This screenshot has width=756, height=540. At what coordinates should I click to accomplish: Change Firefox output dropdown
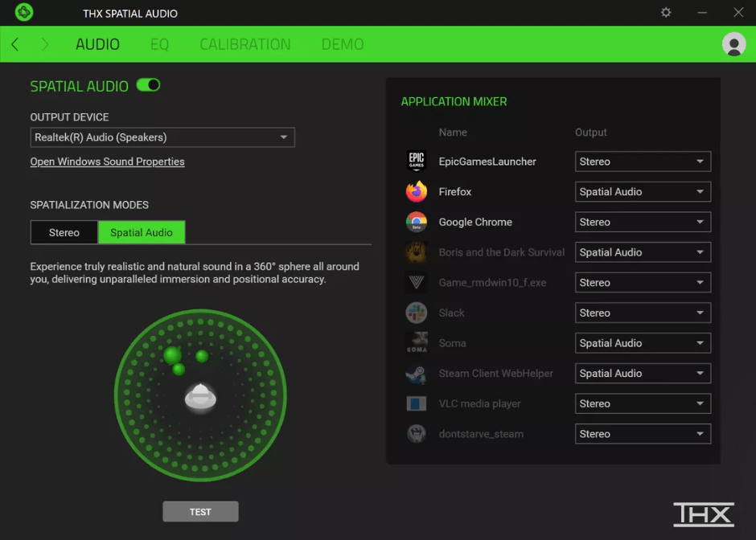click(x=643, y=192)
